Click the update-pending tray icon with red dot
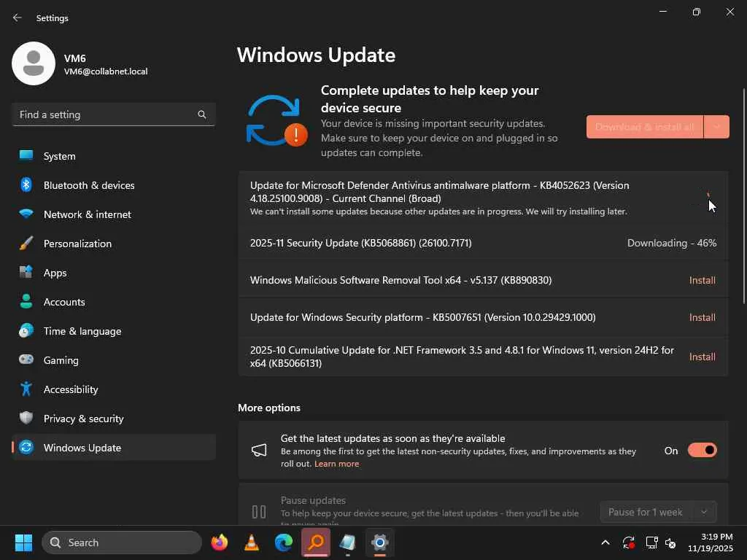This screenshot has width=747, height=560. (628, 542)
